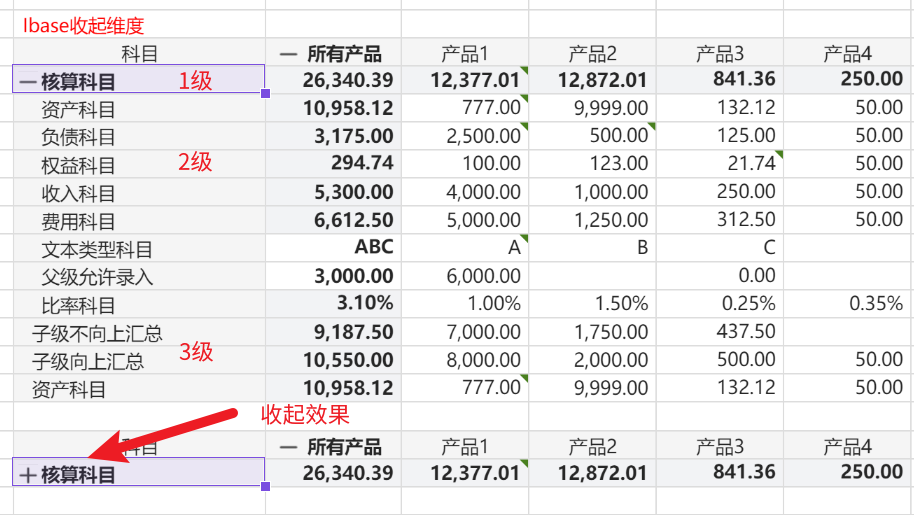Select 产品2 header in the collapsed-effect table
Image resolution: width=914 pixels, height=515 pixels.
click(592, 447)
